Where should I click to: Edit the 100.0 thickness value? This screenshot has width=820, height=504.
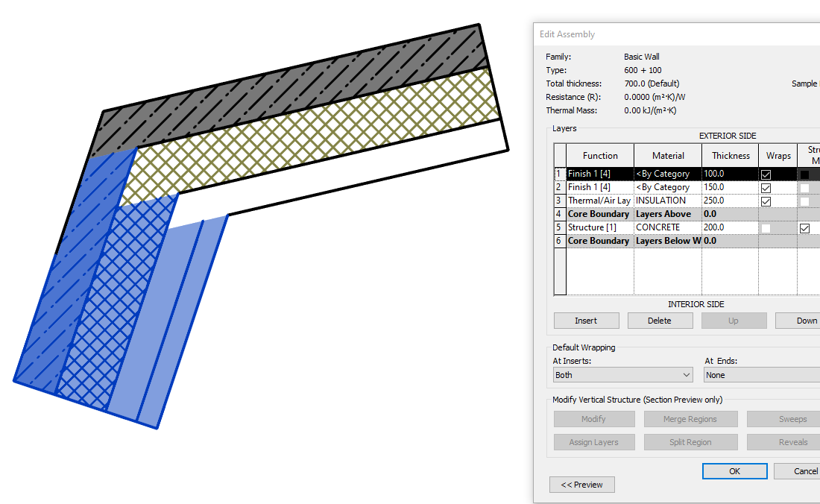pyautogui.click(x=730, y=174)
